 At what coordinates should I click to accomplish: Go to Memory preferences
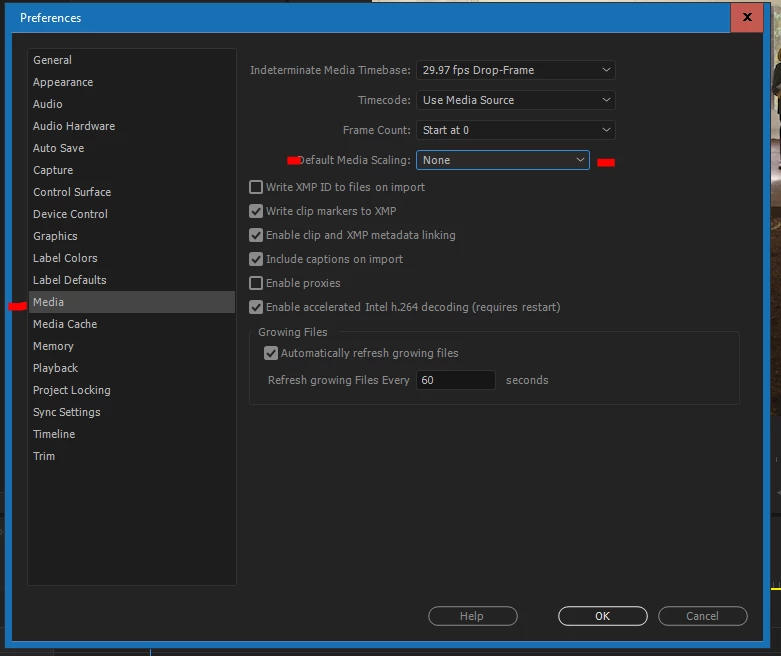coord(131,346)
